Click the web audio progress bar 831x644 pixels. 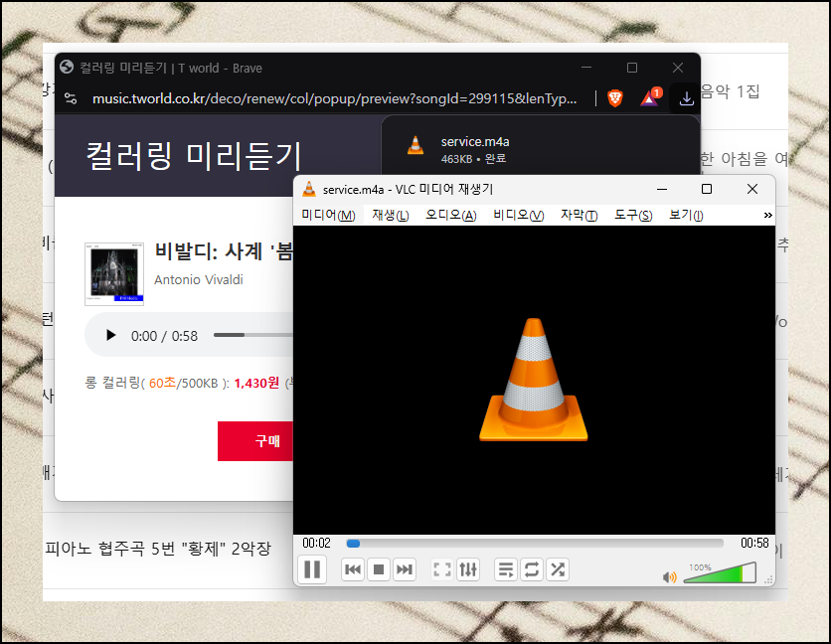pyautogui.click(x=252, y=335)
